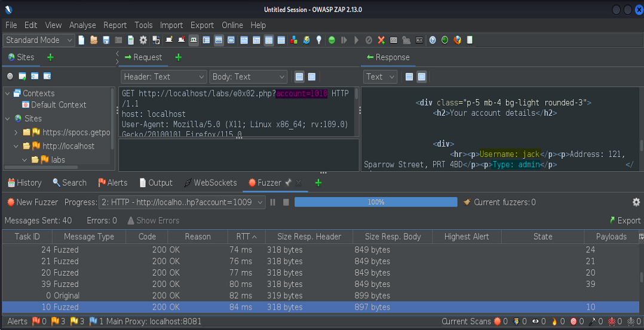Click the flame active scan status icon
Image resolution: width=644 pixels, height=330 pixels.
(x=554, y=322)
